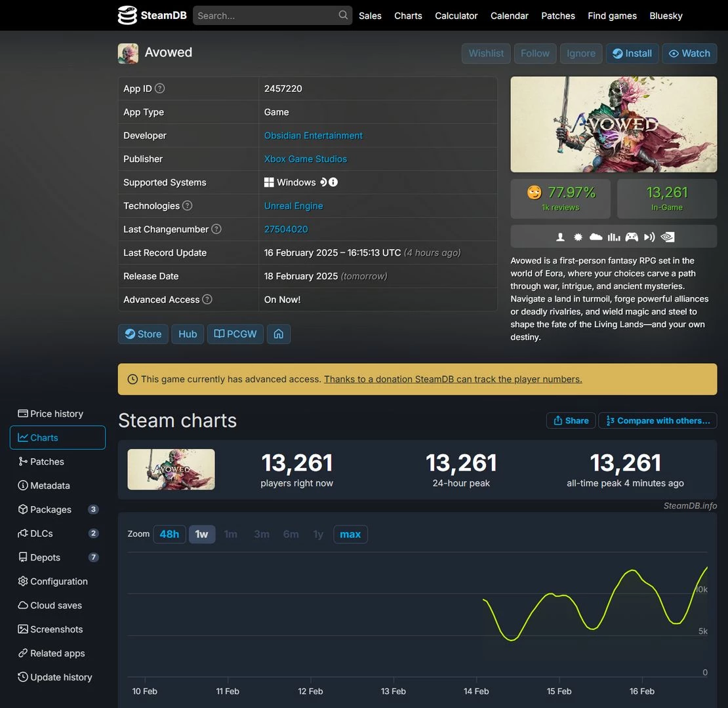Click the search magnifier icon
This screenshot has height=708, width=728.
point(342,15)
